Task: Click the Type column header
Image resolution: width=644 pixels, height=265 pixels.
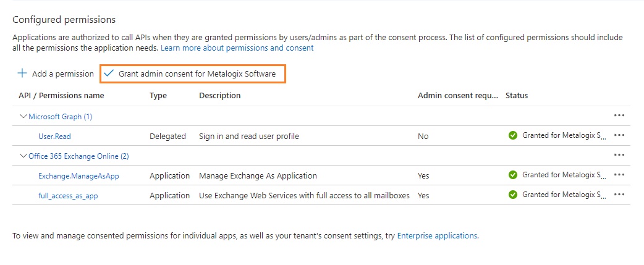Action: click(x=158, y=96)
